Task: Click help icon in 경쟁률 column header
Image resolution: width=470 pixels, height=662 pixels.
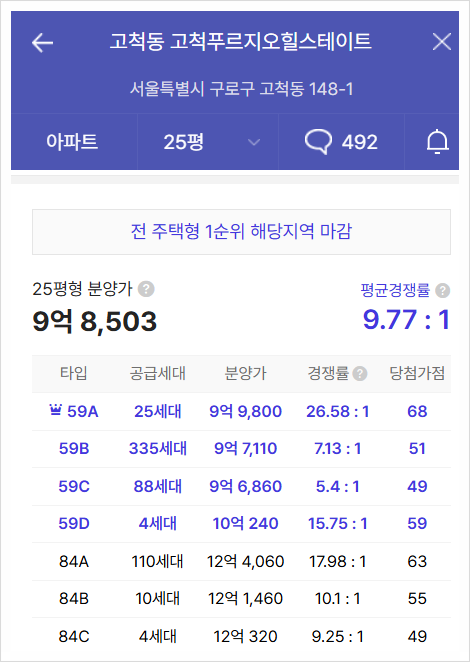Action: (x=359, y=374)
